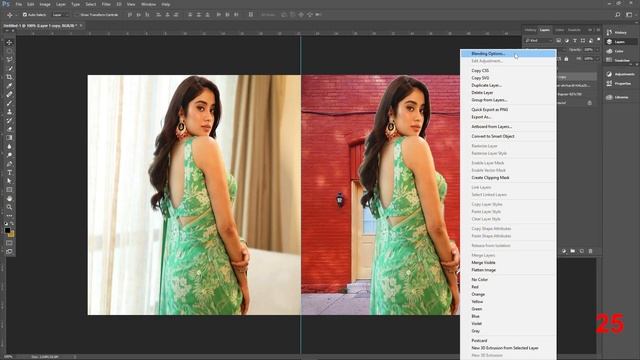The height and width of the screenshot is (360, 640).
Task: Select the Blur tool
Action: pyautogui.click(x=9, y=147)
